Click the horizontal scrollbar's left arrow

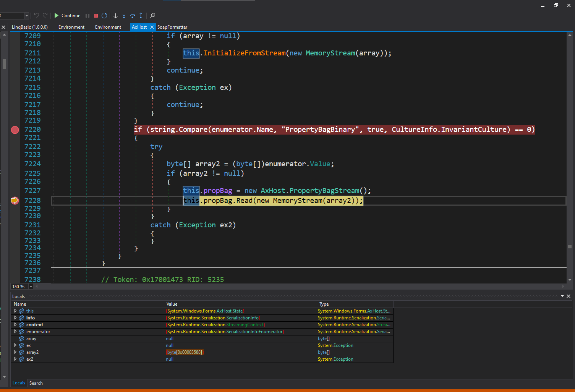point(37,286)
